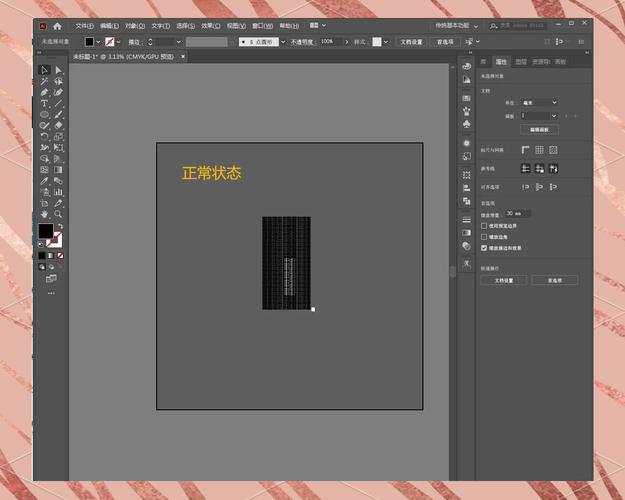Click the Home icon in top bar

(57, 25)
